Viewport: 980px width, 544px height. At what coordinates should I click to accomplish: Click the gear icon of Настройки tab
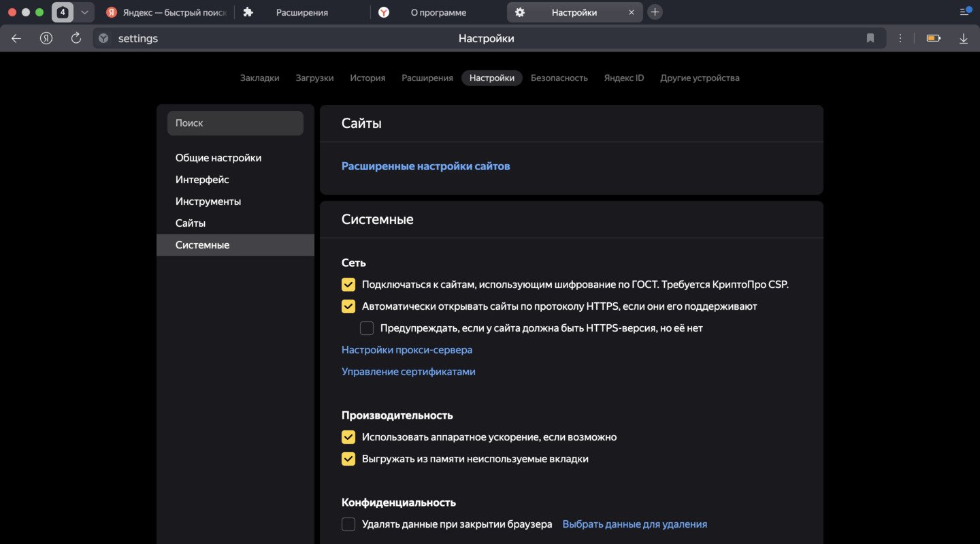pos(520,12)
